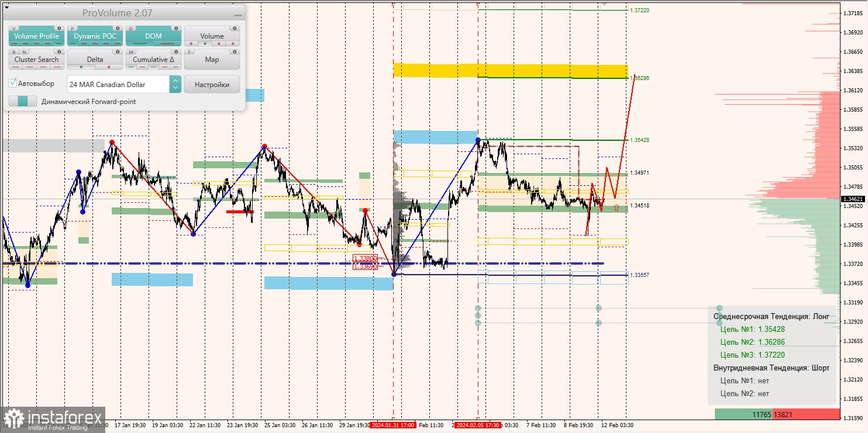Viewport: 868px width, 433px height.
Task: Open DOM gear settings
Action: [175, 28]
